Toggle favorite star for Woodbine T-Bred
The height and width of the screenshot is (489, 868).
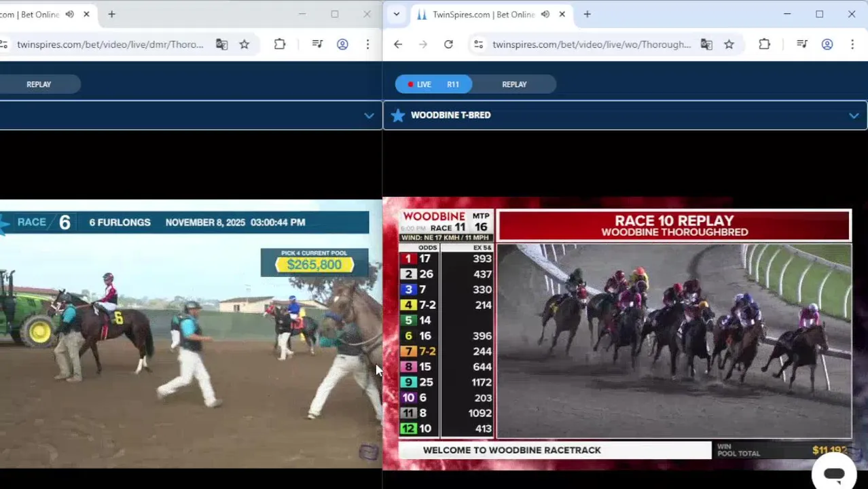click(x=398, y=115)
